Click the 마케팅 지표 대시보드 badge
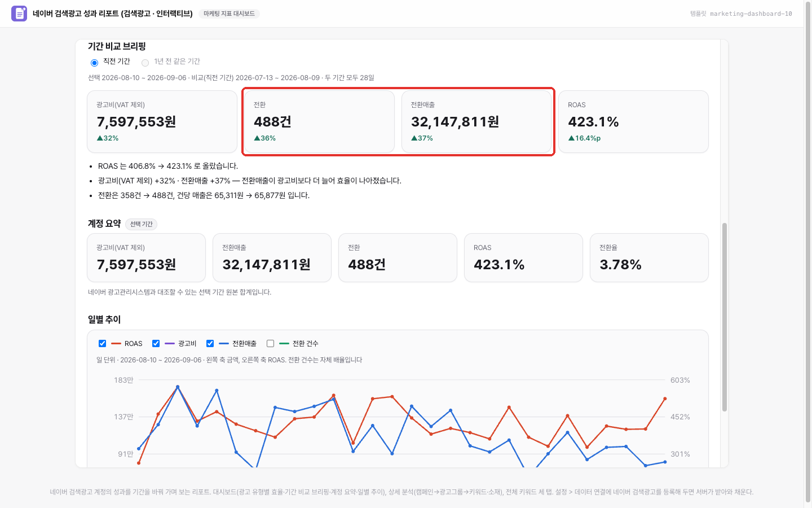812x508 pixels. (229, 14)
